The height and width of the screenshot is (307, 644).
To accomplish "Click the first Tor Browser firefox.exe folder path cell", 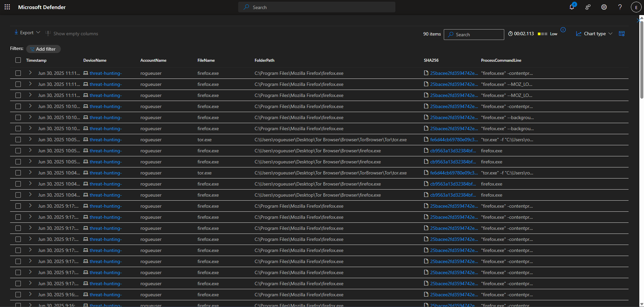I will 317,151.
